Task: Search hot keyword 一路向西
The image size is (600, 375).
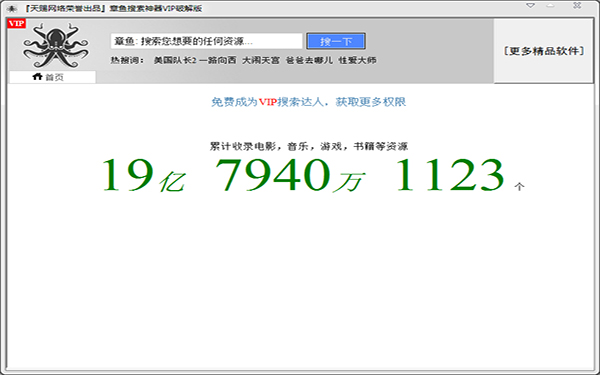Action: click(x=218, y=60)
